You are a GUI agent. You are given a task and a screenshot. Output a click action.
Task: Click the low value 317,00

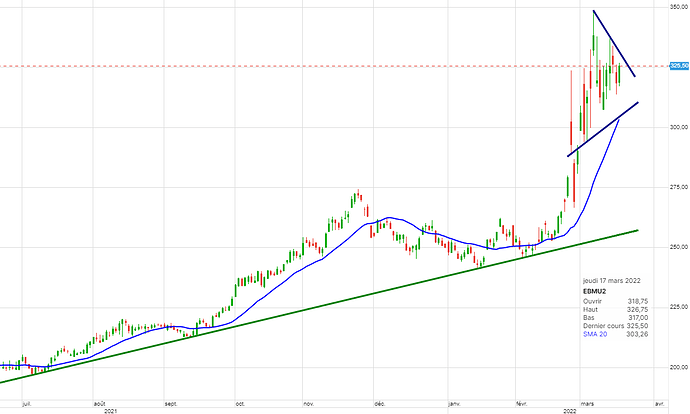(x=638, y=318)
